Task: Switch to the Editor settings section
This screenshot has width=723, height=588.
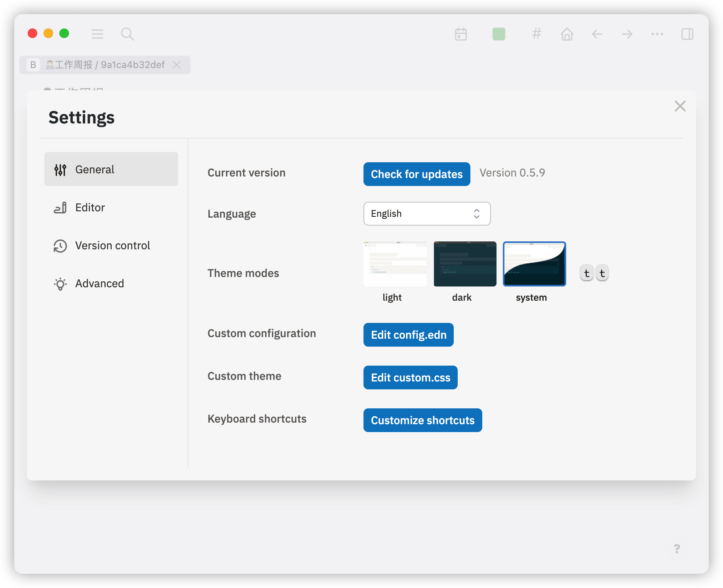Action: (x=111, y=207)
